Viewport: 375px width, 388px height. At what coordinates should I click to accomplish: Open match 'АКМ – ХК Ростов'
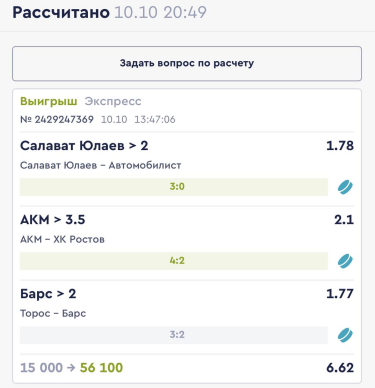[x=62, y=239]
